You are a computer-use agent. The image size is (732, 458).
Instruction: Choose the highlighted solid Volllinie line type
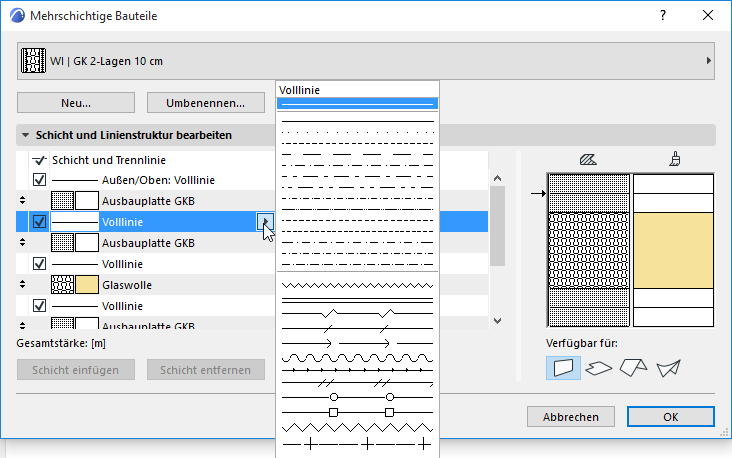[357, 104]
